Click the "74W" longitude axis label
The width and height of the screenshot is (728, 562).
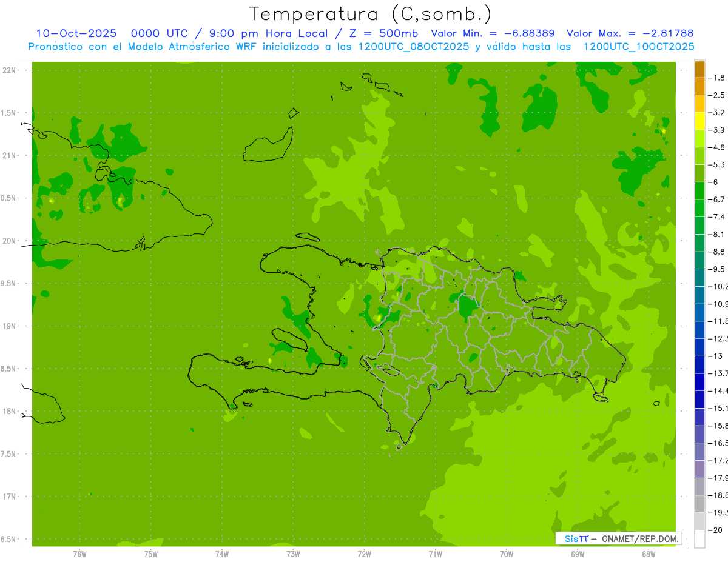pos(222,554)
